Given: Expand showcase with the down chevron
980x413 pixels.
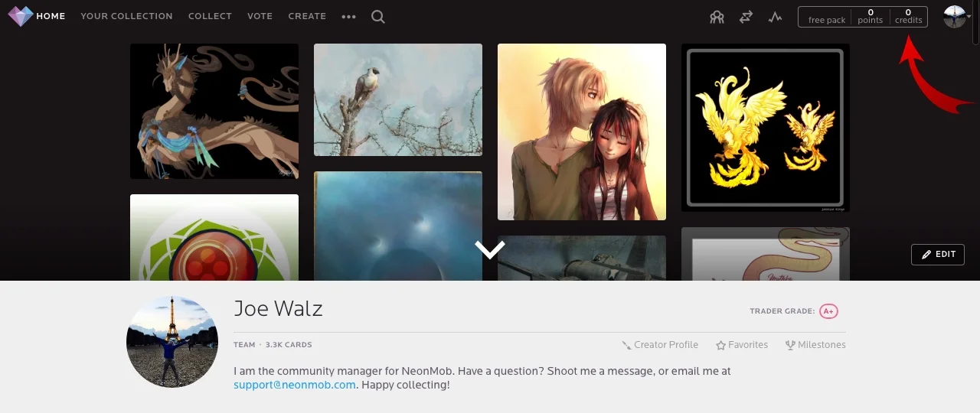Looking at the screenshot, I should coord(490,250).
